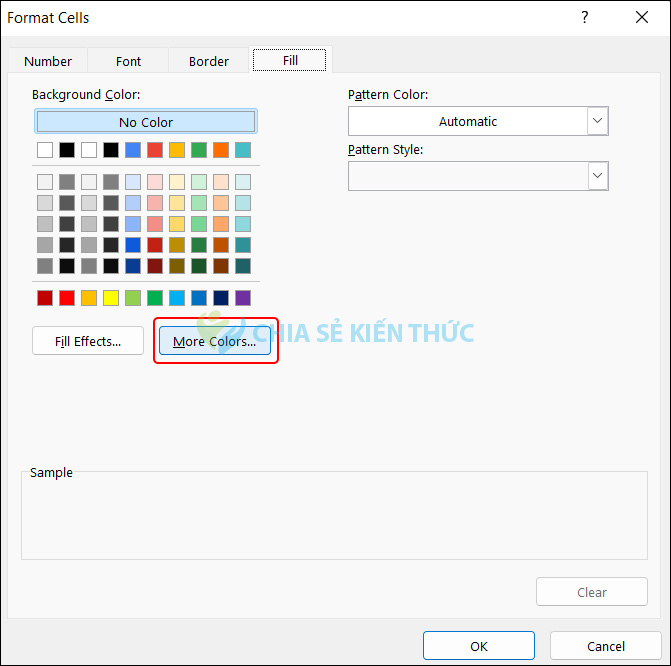Screen dimensions: 671x666
Task: Pick the blue swatch in top theme row
Action: click(x=133, y=150)
